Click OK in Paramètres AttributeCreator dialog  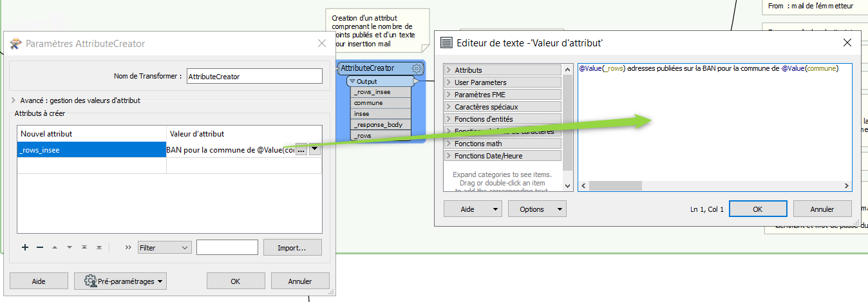click(236, 281)
